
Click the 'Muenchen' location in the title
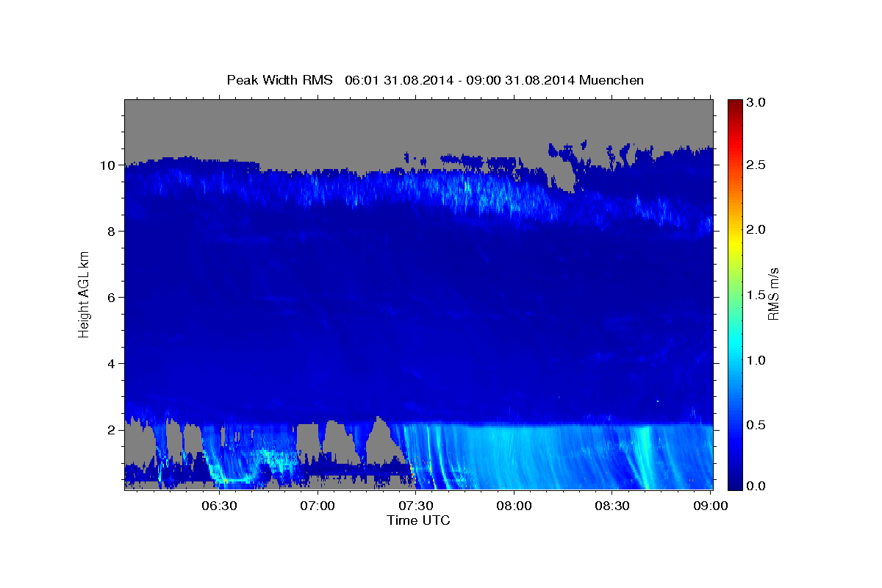[612, 79]
